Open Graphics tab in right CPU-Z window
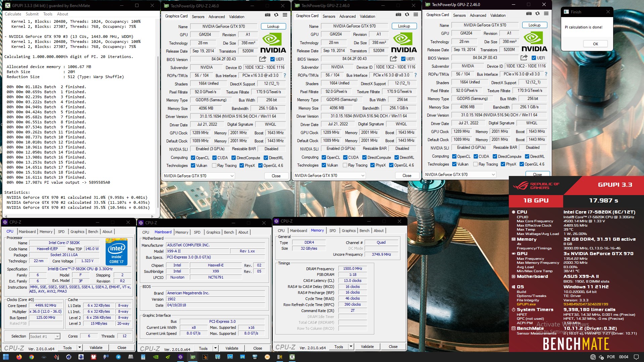The image size is (644, 362). tap(348, 231)
